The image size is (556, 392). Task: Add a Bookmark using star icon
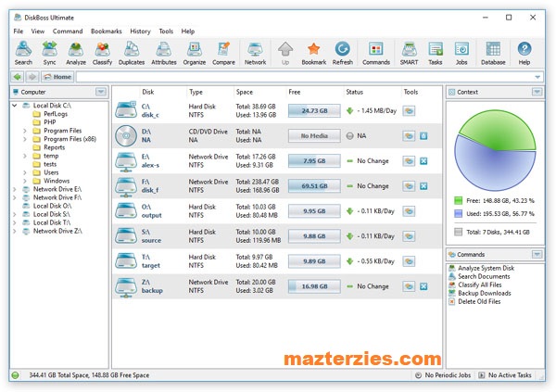[314, 53]
